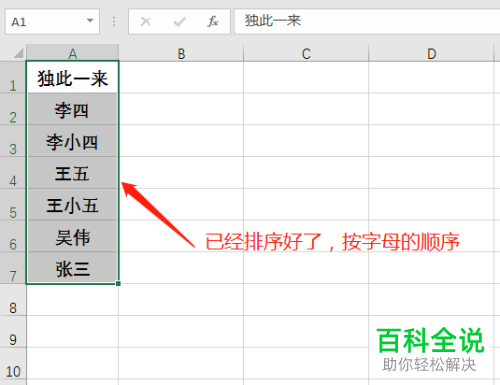Confirm entry with the checkmark icon
500x385 pixels.
click(x=180, y=22)
